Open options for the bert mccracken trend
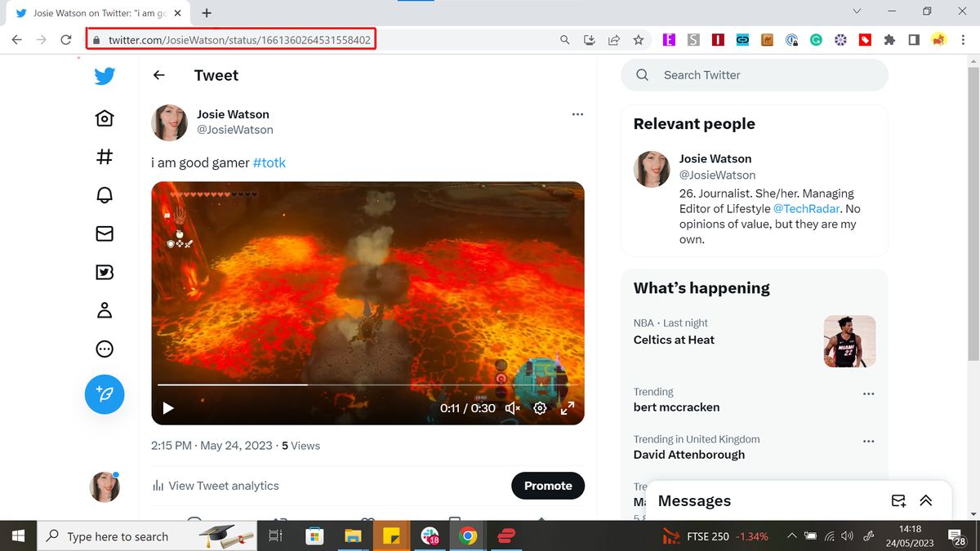This screenshot has width=980, height=551. 868,393
